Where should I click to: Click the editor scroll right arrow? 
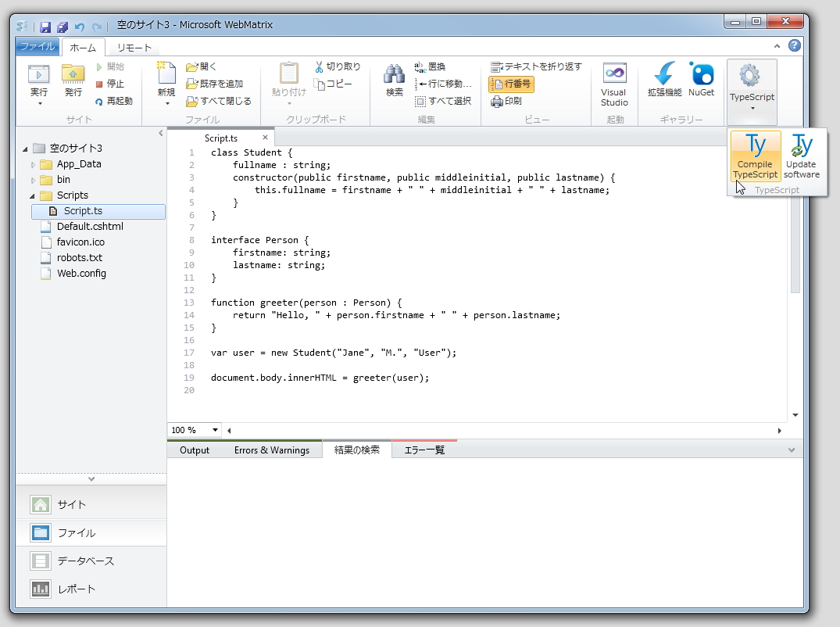780,430
